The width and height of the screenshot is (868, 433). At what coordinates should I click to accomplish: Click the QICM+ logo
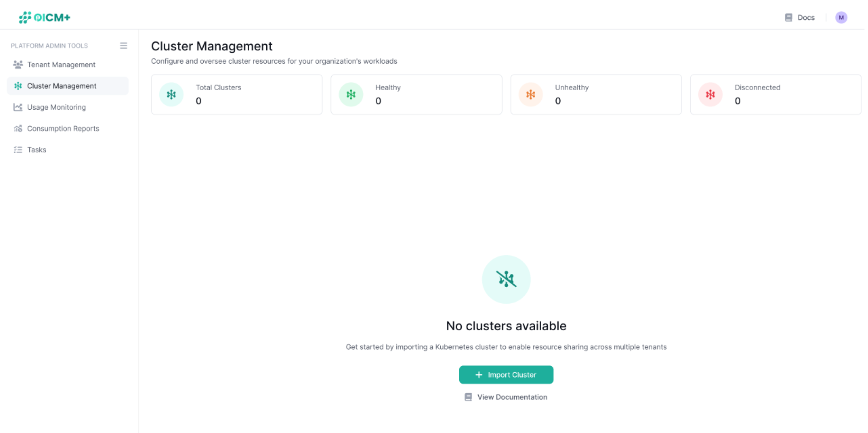(45, 17)
